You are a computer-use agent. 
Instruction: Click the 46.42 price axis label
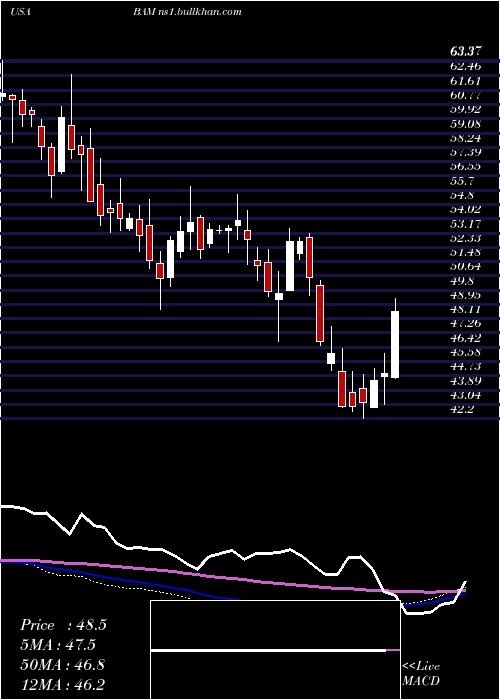click(x=465, y=338)
